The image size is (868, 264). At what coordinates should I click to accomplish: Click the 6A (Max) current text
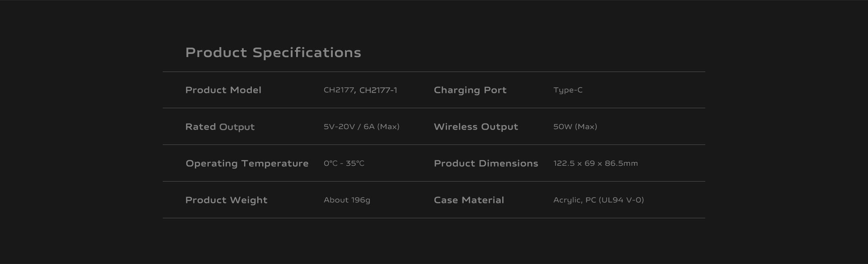click(x=382, y=127)
